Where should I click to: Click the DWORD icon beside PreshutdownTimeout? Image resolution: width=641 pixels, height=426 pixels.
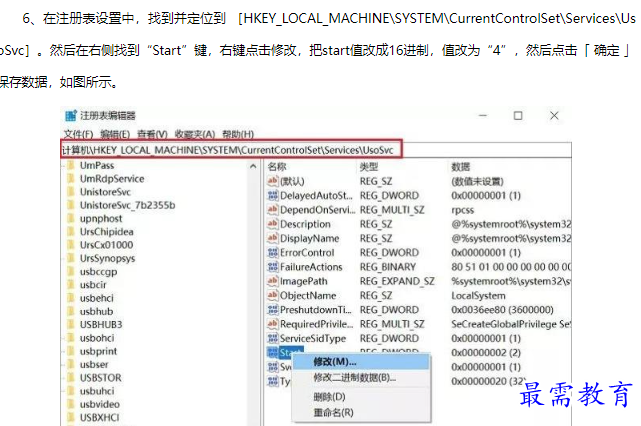[273, 310]
